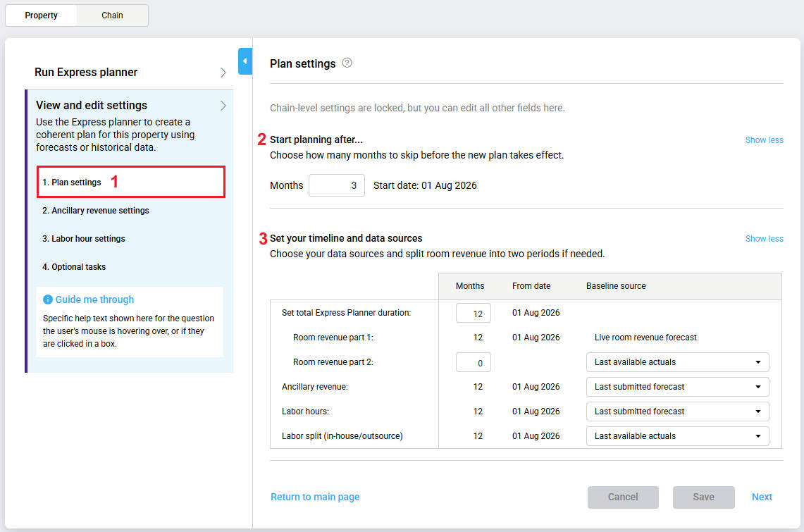Viewport: 804px width, 532px height.
Task: Open Labor split baseline source dropdown
Action: [676, 436]
